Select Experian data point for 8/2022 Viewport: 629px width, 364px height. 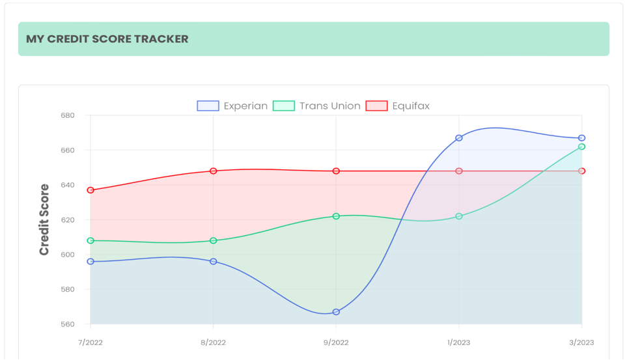213,262
